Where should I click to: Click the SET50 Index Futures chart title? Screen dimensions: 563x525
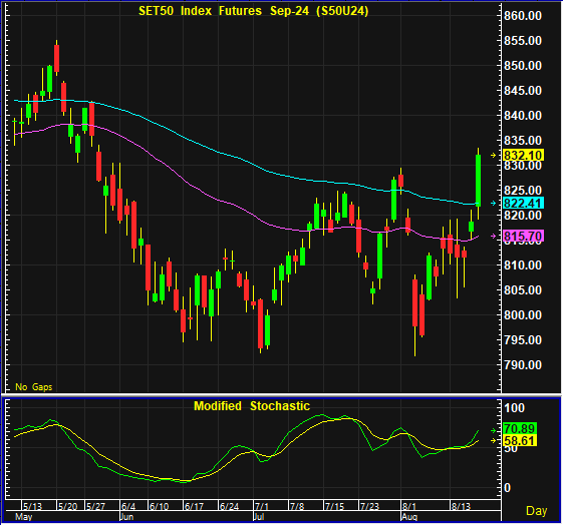tap(253, 11)
